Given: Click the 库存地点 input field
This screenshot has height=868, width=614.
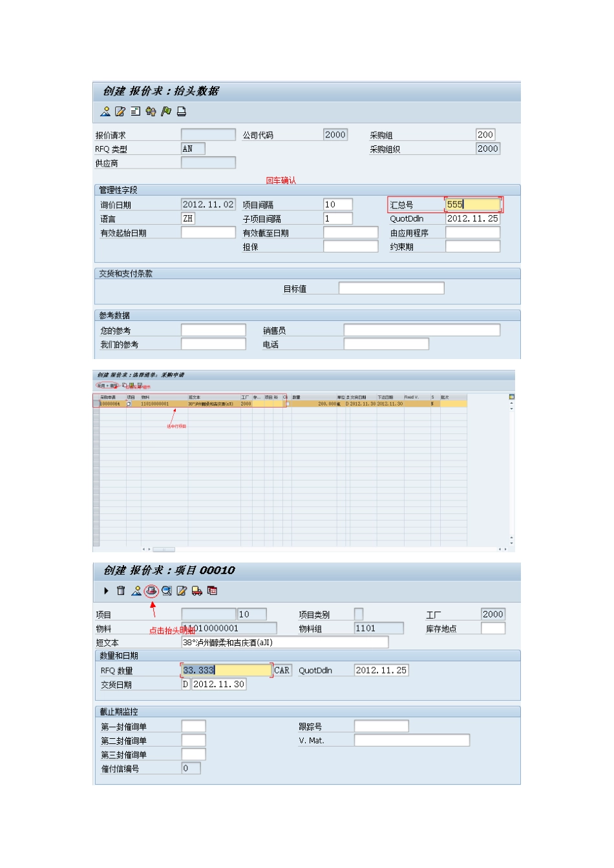Looking at the screenshot, I should tap(493, 628).
